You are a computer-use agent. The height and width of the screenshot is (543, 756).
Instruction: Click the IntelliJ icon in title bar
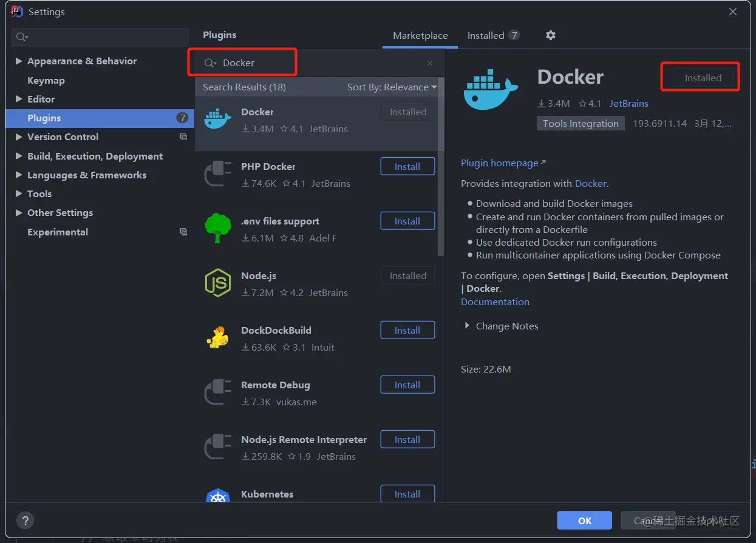point(17,12)
